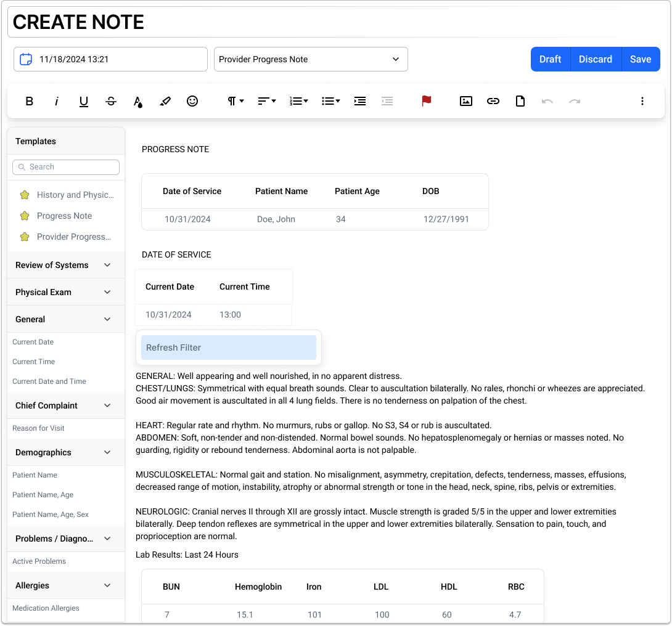Redo the last change
Image resolution: width=672 pixels, height=626 pixels.
tap(575, 102)
